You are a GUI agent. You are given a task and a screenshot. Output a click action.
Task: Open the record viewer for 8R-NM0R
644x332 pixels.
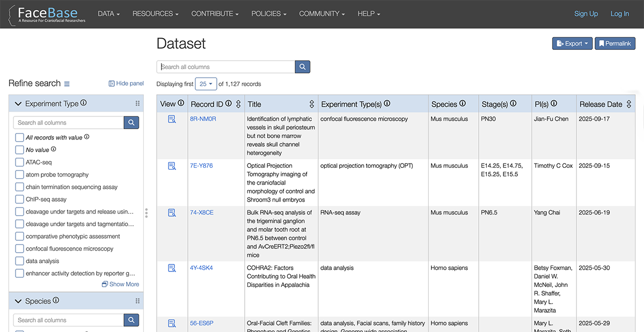pos(171,119)
